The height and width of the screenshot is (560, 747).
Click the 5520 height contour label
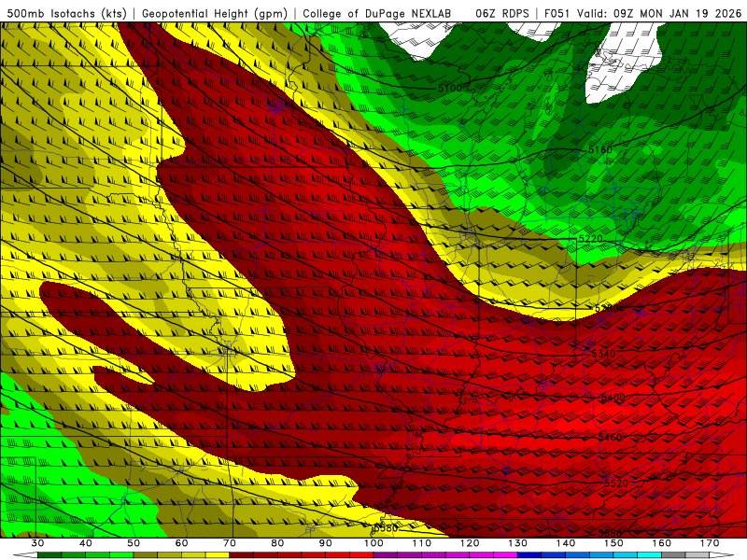pyautogui.click(x=616, y=483)
